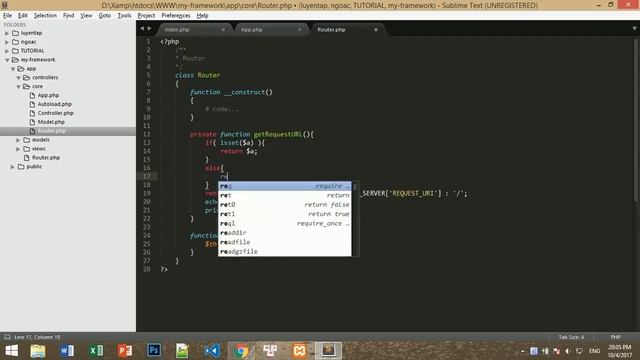Viewport: 640px width, 360px height.
Task: Change PHP syntax in status bar
Action: [x=616, y=337]
